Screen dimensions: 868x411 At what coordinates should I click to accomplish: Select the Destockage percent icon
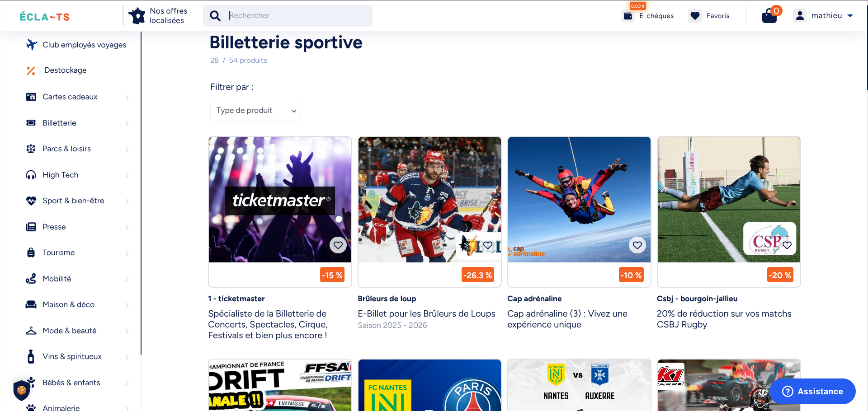[31, 70]
